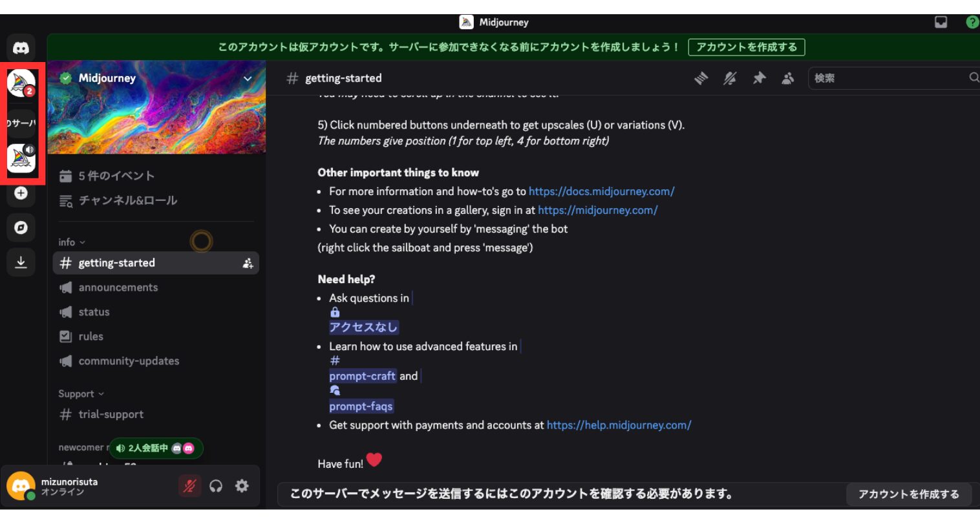Open 5件のイベント events list

click(156, 176)
